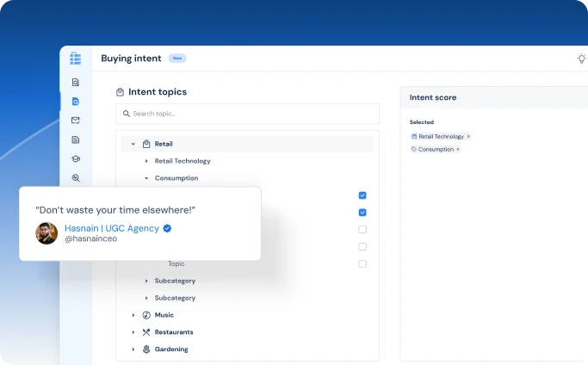Open the email outreach sidebar icon
The image size is (588, 365).
(76, 121)
